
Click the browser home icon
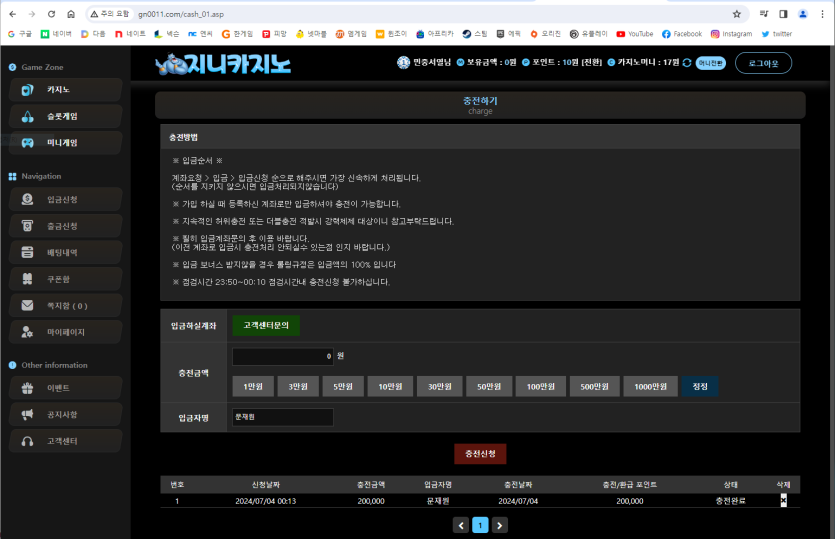70,14
